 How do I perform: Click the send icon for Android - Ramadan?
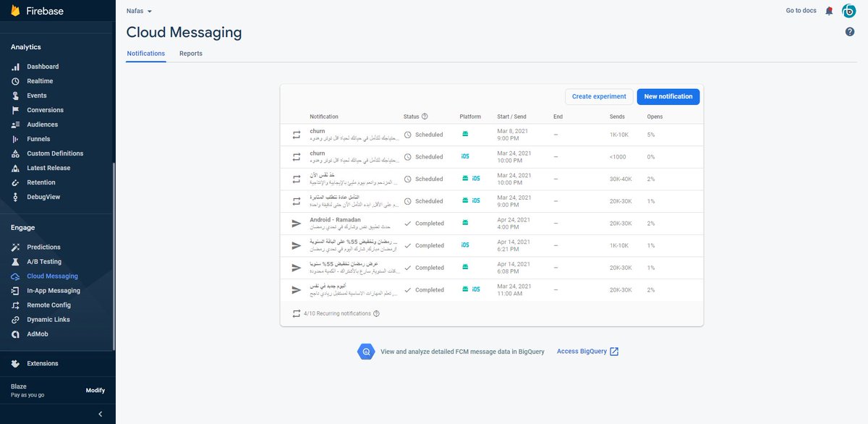296,224
